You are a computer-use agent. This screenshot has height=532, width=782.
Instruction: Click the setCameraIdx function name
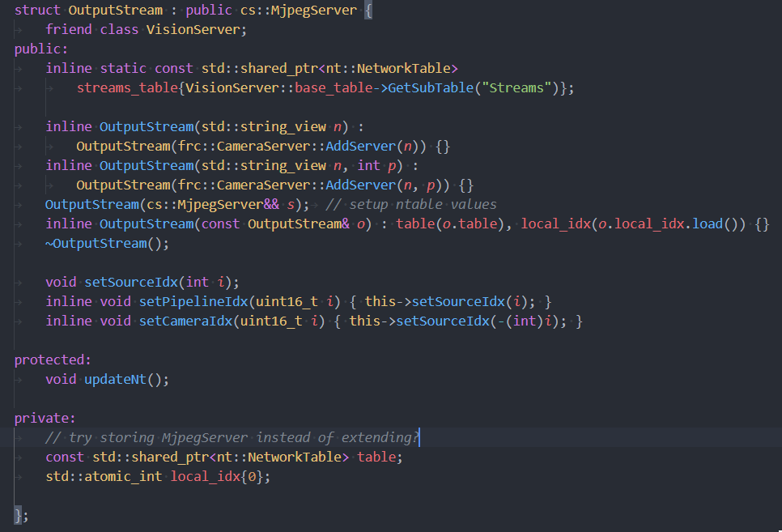click(x=185, y=321)
